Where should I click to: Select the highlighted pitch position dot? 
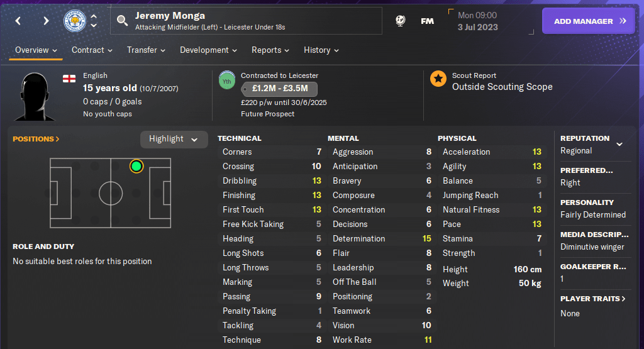click(x=136, y=166)
